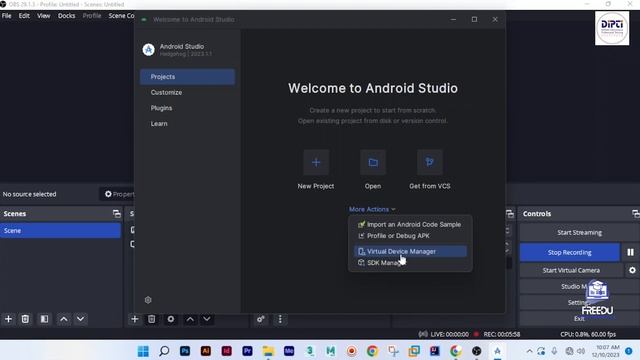The height and width of the screenshot is (360, 640).
Task: Open the volume icon in system tray
Action: 581,351
